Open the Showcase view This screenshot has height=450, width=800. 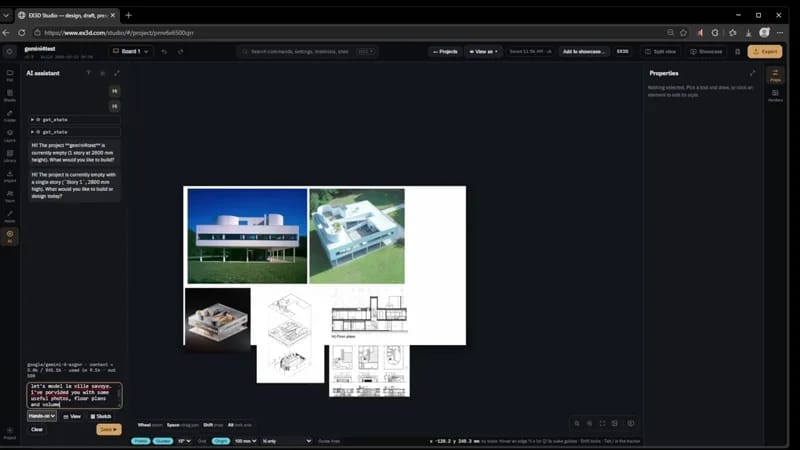706,52
